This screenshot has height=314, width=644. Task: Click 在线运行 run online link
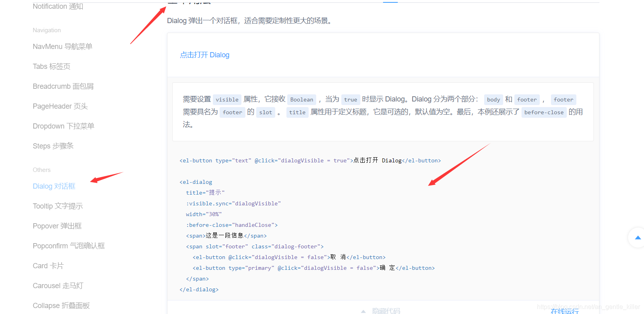[565, 311]
